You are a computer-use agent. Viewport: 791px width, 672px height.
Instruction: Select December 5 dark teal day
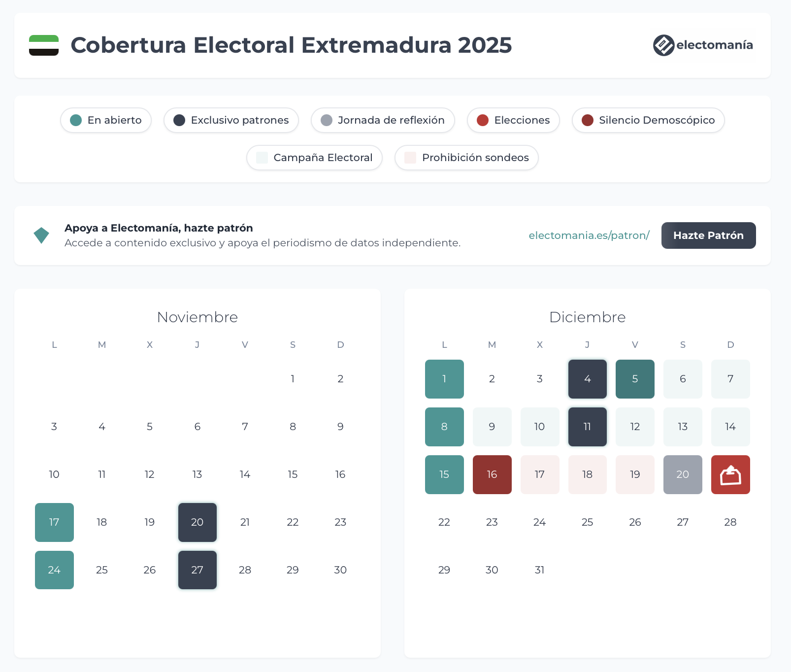click(635, 379)
